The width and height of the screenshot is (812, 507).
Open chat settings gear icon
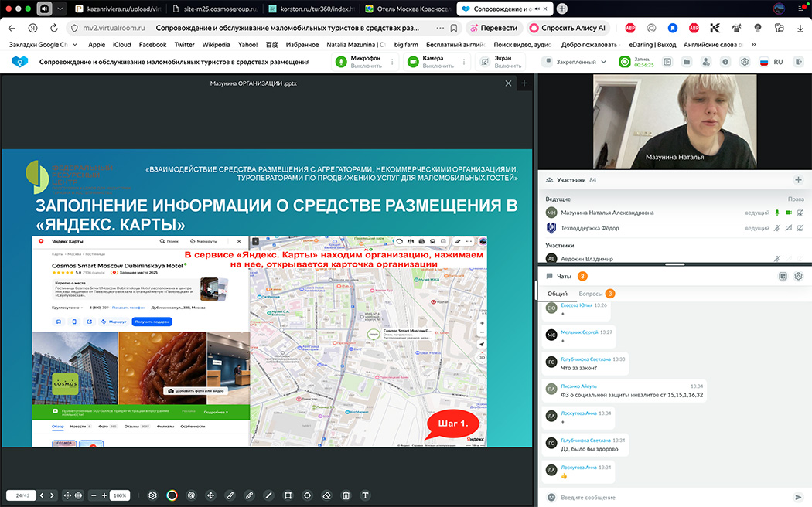click(x=799, y=276)
